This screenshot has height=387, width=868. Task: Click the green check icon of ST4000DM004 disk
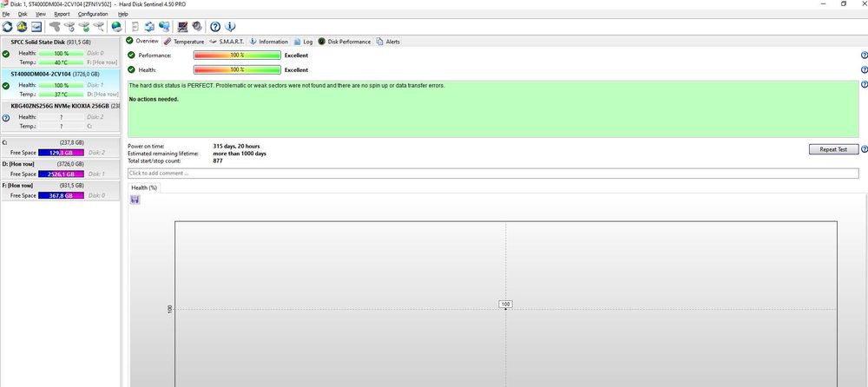coord(5,86)
